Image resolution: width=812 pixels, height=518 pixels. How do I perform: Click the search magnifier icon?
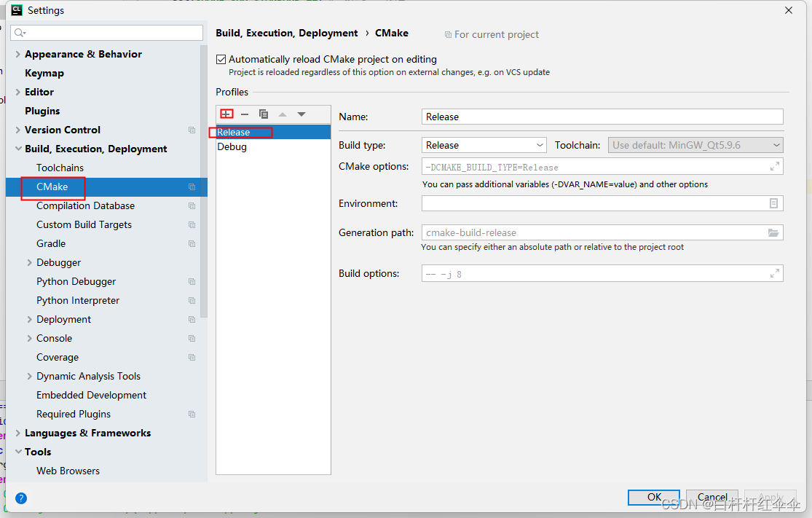[x=20, y=33]
